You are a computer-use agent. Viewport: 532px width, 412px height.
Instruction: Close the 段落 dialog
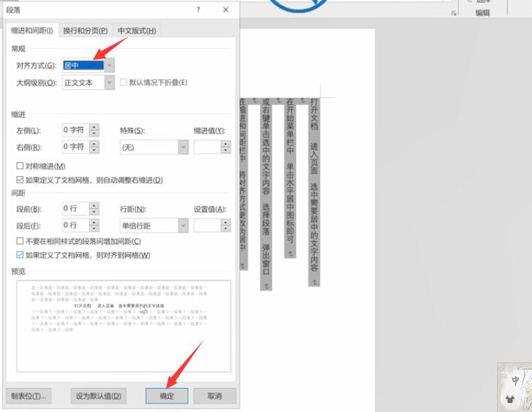click(226, 9)
